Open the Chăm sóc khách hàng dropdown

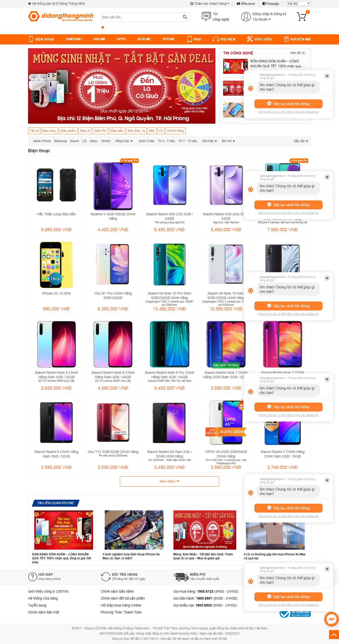click(x=209, y=3)
